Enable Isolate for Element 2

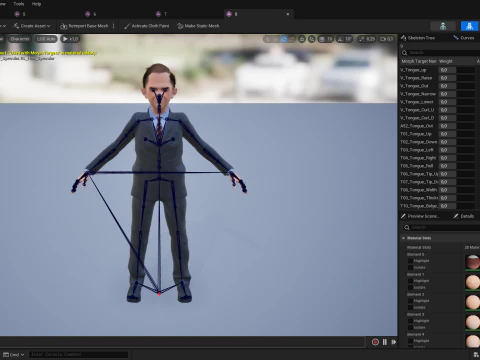click(410, 308)
